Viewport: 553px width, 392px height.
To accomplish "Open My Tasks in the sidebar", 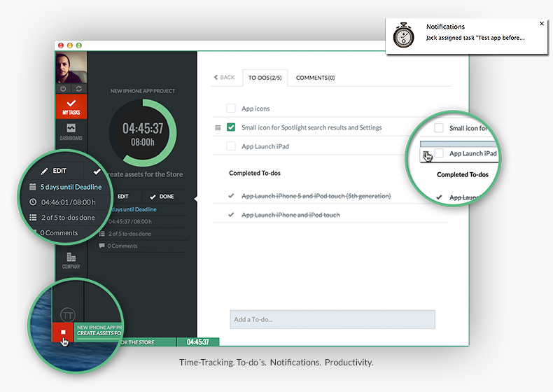I will tap(71, 106).
